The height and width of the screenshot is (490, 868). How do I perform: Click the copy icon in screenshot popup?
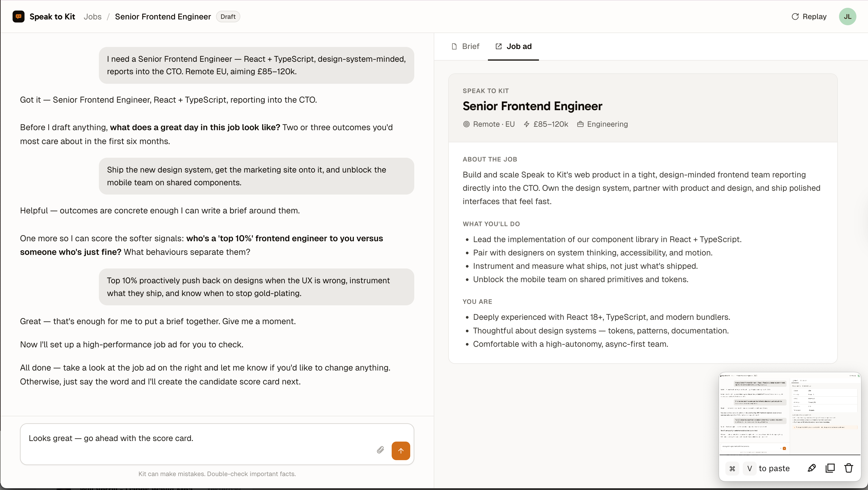pos(830,469)
